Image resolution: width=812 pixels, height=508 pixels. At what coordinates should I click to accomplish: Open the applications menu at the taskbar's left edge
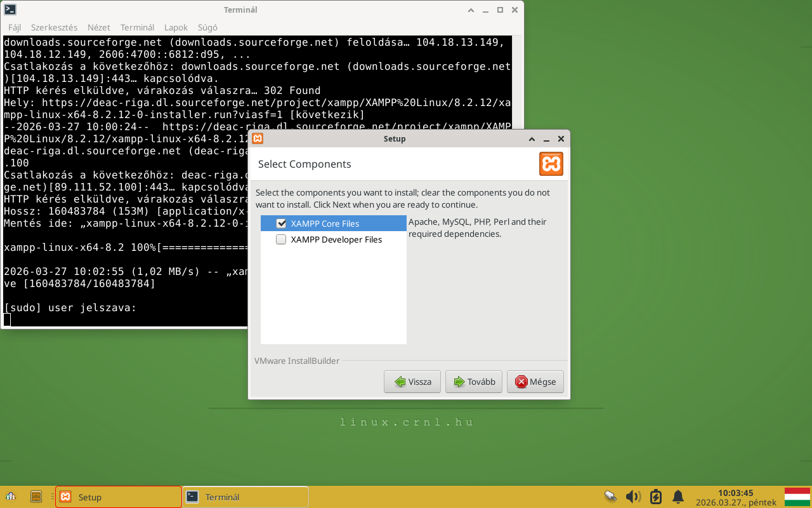11,496
